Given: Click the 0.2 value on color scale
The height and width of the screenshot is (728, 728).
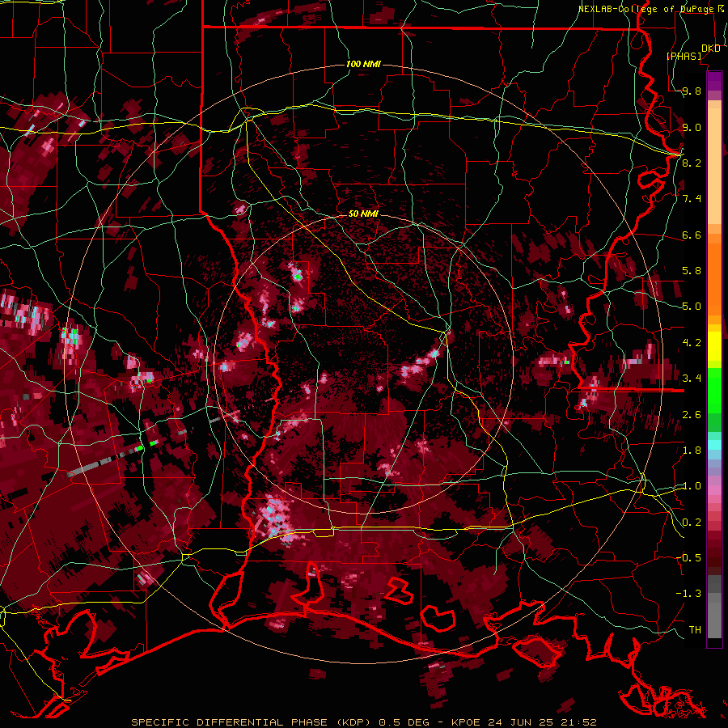Looking at the screenshot, I should 692,523.
